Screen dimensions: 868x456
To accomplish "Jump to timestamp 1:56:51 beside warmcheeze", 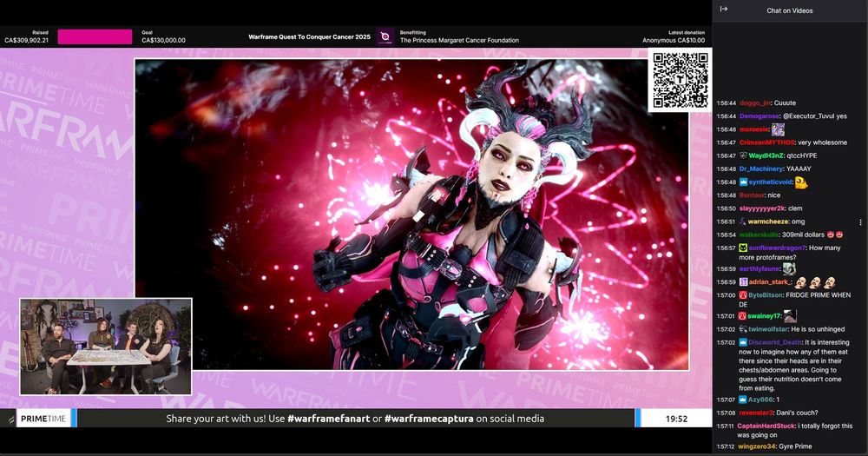I will [726, 222].
